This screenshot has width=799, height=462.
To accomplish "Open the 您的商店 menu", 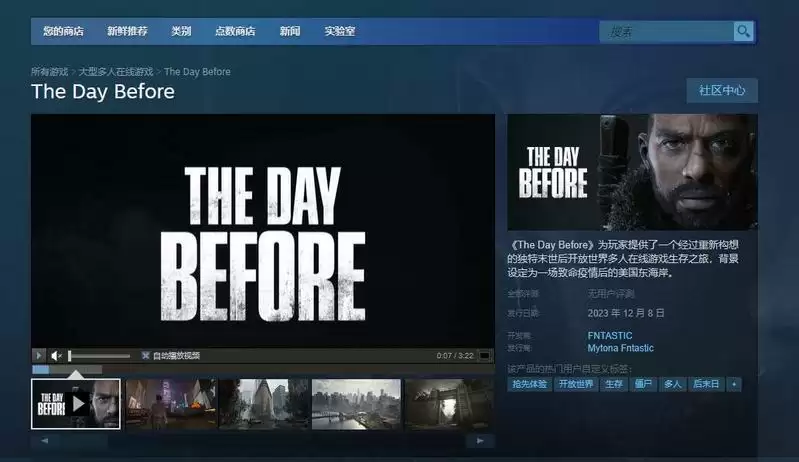I will click(63, 31).
